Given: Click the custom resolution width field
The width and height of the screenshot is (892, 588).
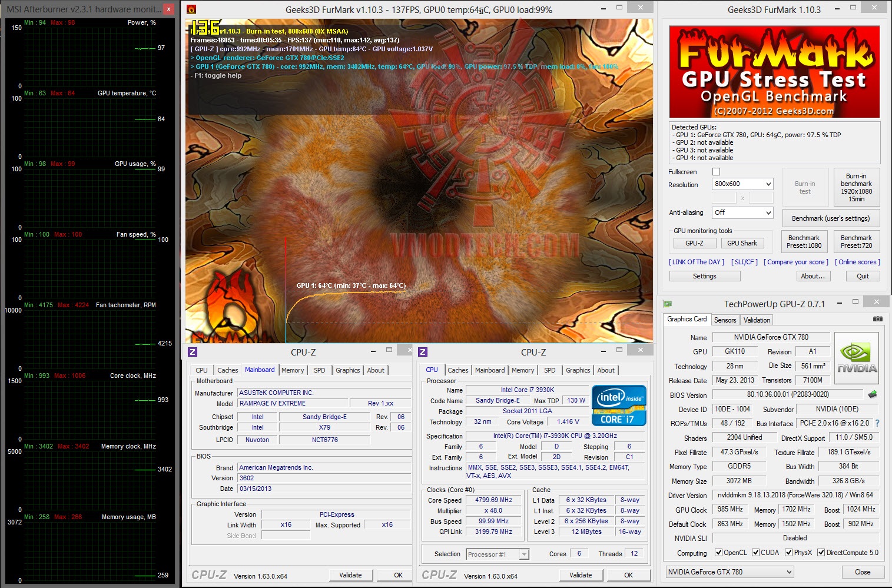Looking at the screenshot, I should coord(724,198).
